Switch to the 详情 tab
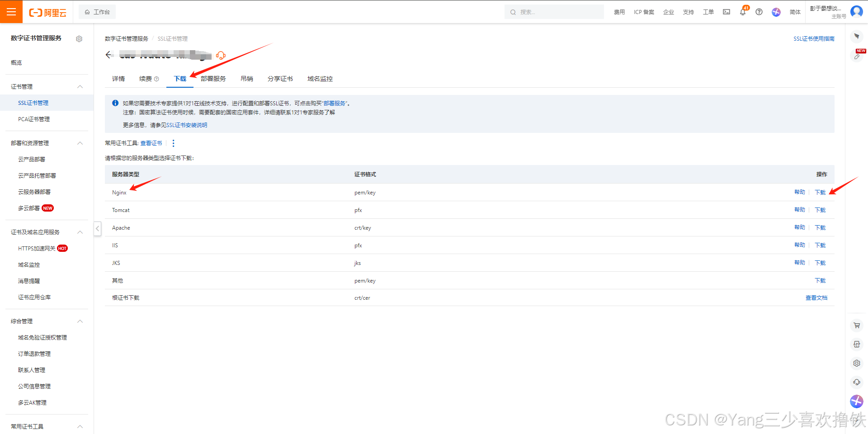The image size is (868, 434). [x=118, y=79]
